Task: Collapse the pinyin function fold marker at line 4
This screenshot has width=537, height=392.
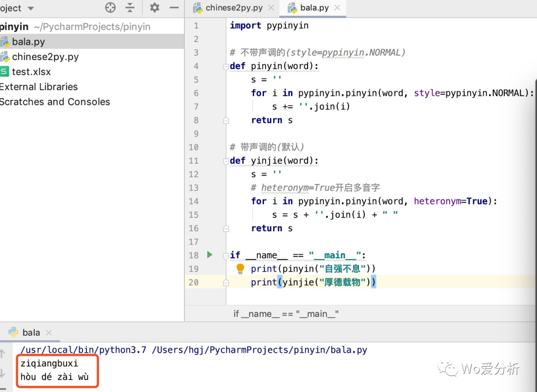Action: 226,67
